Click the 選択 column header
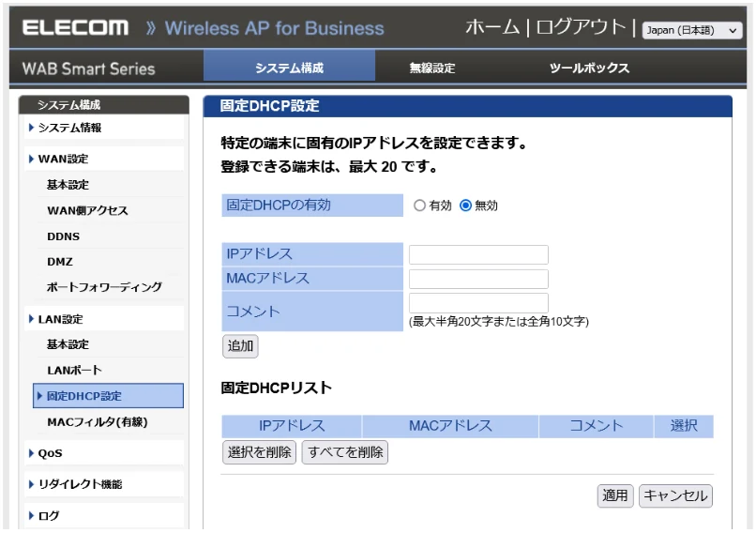The height and width of the screenshot is (533, 756). coord(684,426)
